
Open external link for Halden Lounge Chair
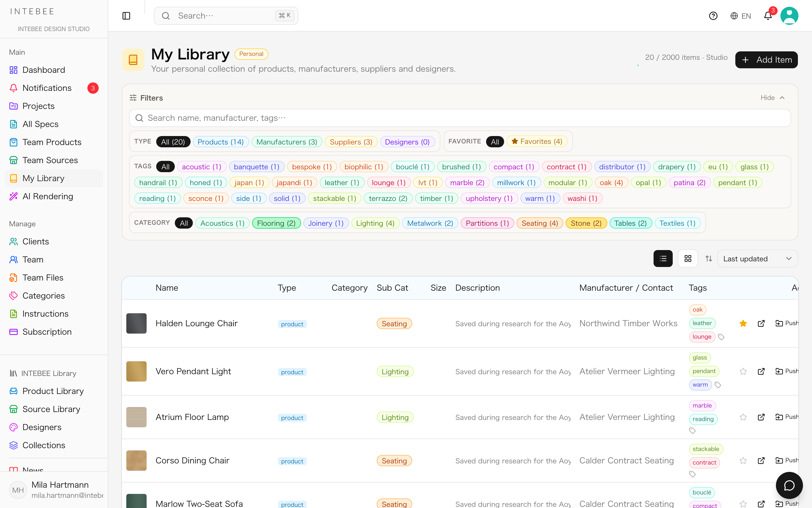tap(761, 323)
